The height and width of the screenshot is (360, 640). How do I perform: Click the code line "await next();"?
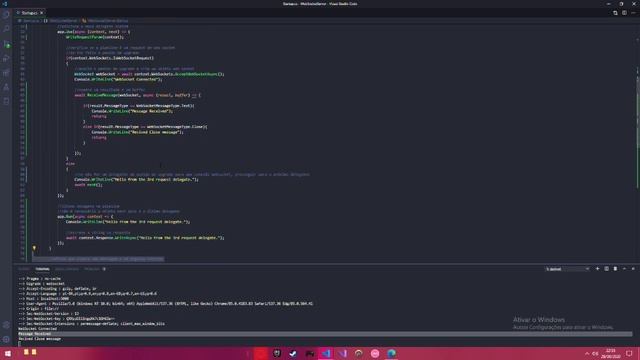click(x=89, y=185)
